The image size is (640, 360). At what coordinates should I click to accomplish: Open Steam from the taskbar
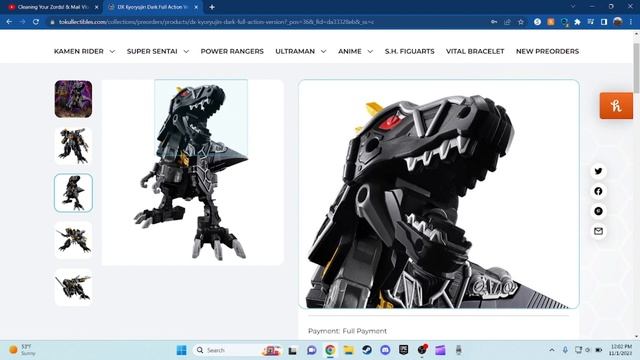click(367, 350)
